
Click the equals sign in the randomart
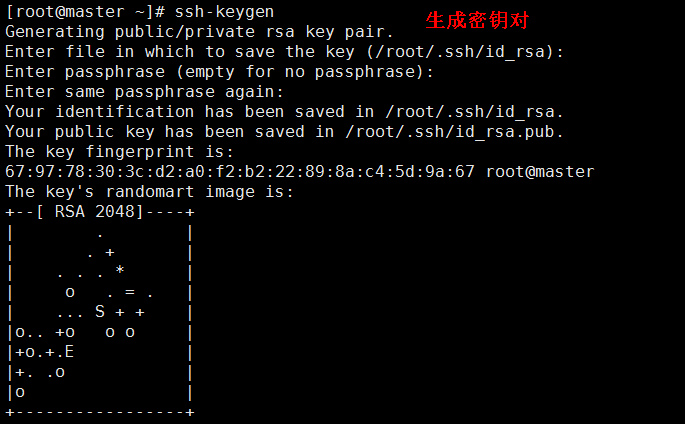[x=130, y=292]
